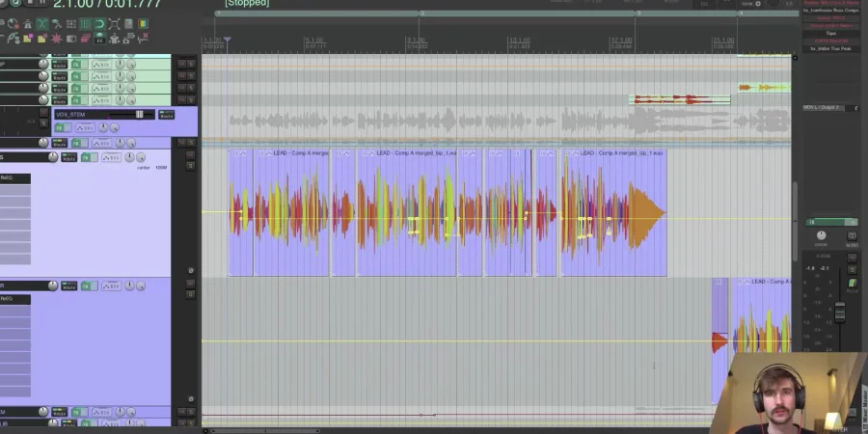Open trim envelope menu on VOX_STEM track

(x=85, y=128)
